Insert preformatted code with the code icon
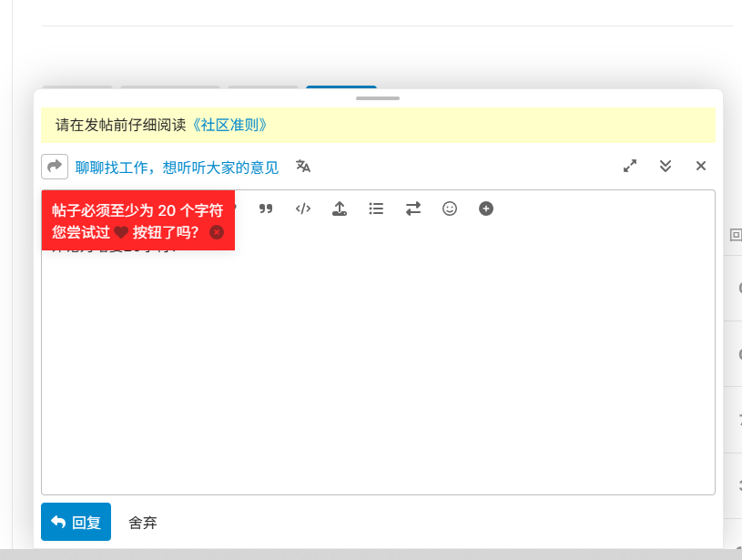This screenshot has width=742, height=560. (303, 209)
